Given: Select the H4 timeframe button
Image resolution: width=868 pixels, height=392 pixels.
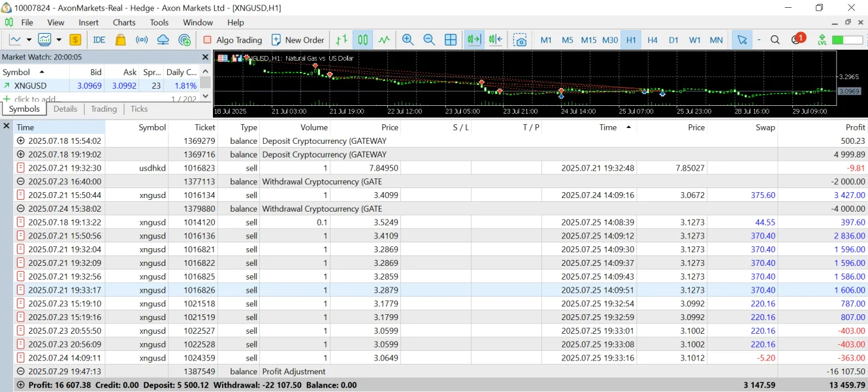Looking at the screenshot, I should [652, 40].
